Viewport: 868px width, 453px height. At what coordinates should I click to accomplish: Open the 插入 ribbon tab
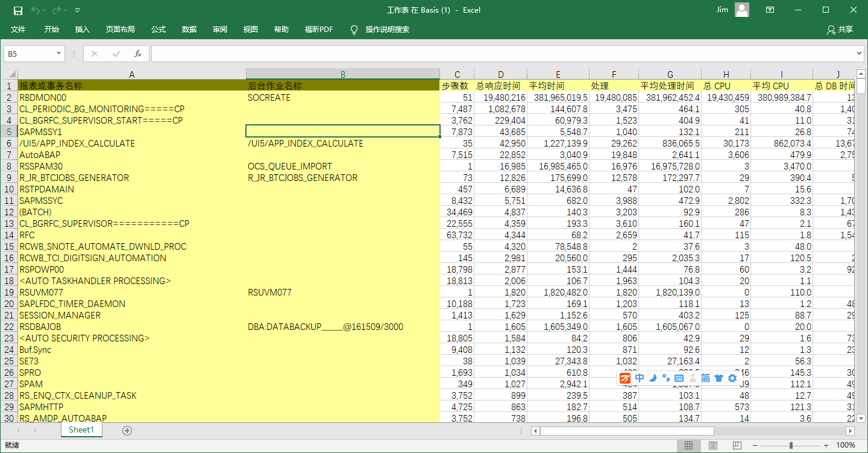(x=83, y=30)
